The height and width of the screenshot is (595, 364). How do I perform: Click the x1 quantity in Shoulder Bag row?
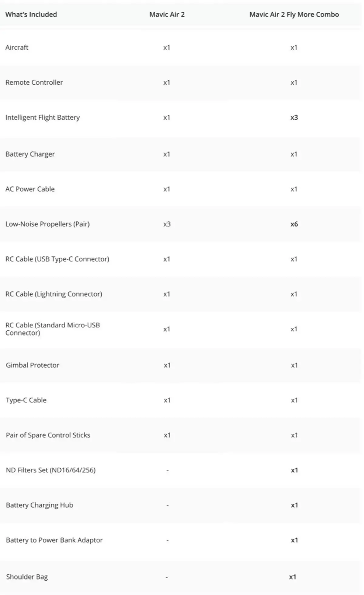click(292, 577)
